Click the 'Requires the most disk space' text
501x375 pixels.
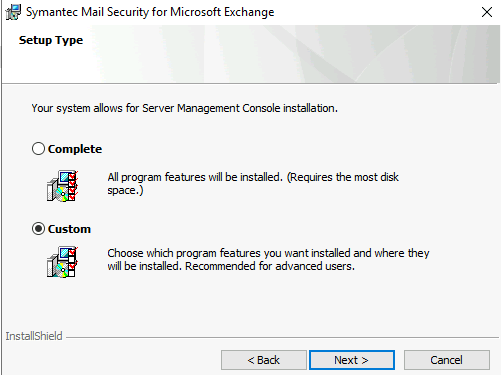tap(253, 184)
